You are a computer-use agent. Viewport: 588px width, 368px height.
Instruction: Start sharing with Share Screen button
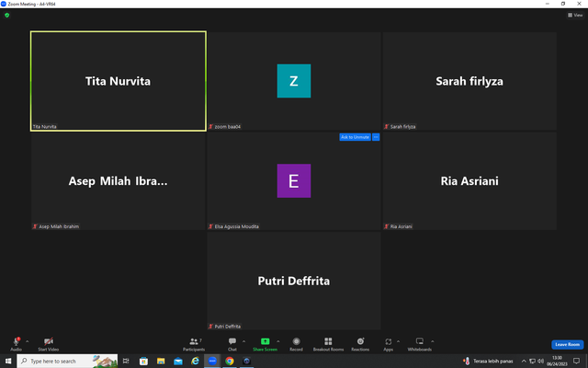click(266, 343)
